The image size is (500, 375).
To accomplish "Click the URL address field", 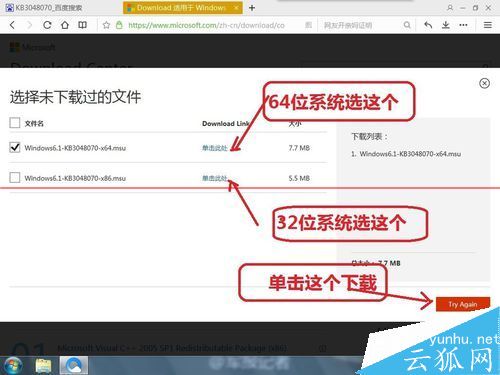I will tap(207, 25).
